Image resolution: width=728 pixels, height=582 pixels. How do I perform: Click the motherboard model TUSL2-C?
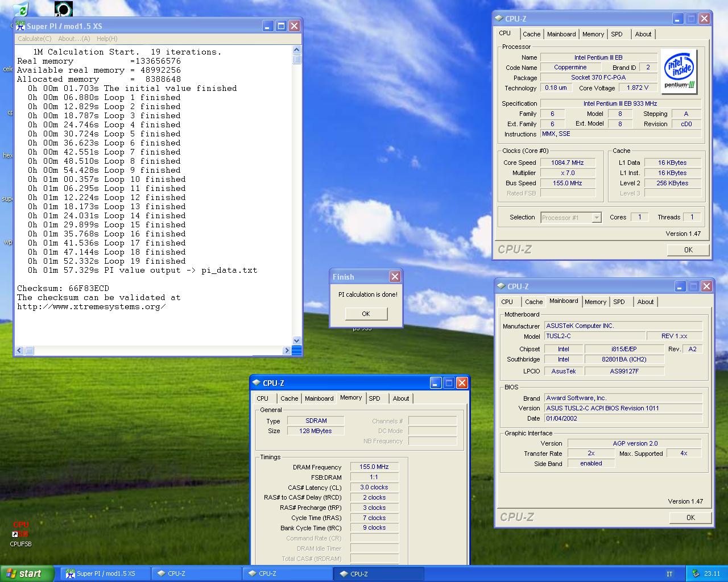coord(595,336)
